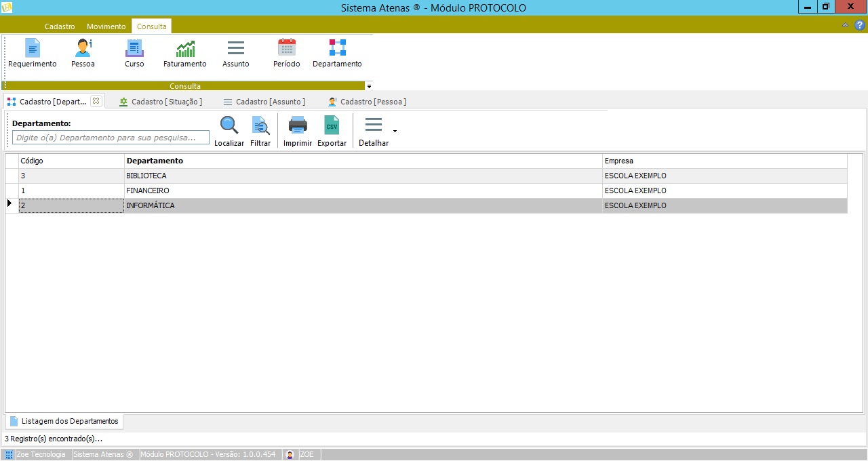The height and width of the screenshot is (461, 868).
Task: Click ESCOLA EXEMPLO in the INFORMÁTICA row
Action: (x=724, y=205)
